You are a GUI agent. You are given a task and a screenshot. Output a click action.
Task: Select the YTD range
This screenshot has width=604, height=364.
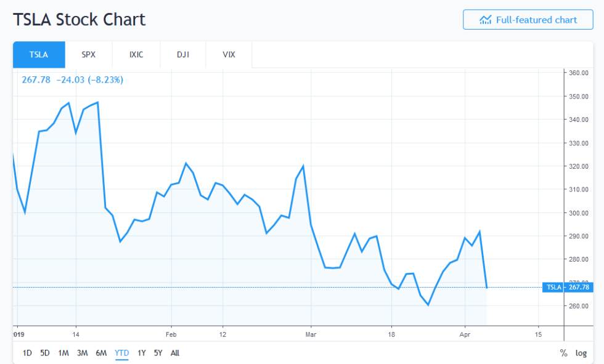click(122, 353)
